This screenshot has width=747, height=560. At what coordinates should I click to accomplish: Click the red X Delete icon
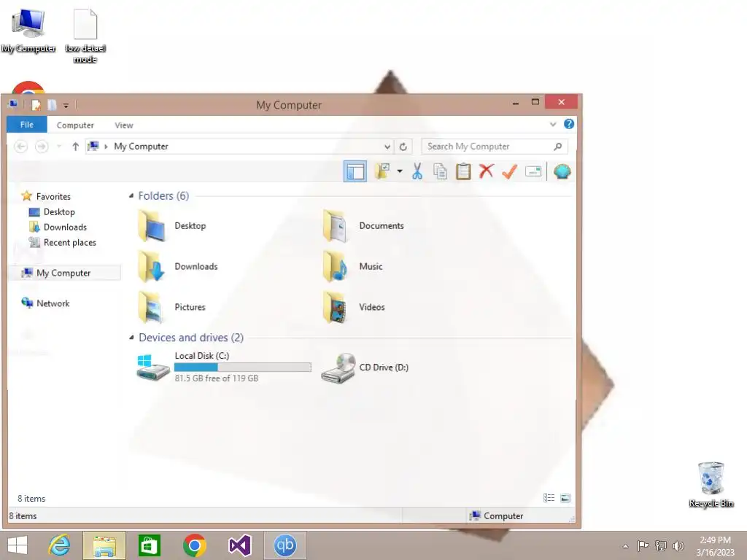click(x=487, y=171)
